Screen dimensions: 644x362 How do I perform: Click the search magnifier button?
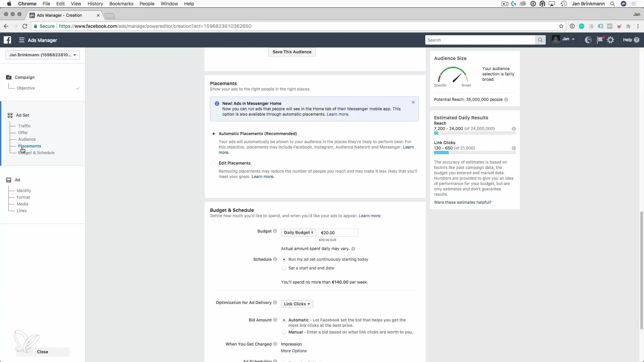(540, 40)
